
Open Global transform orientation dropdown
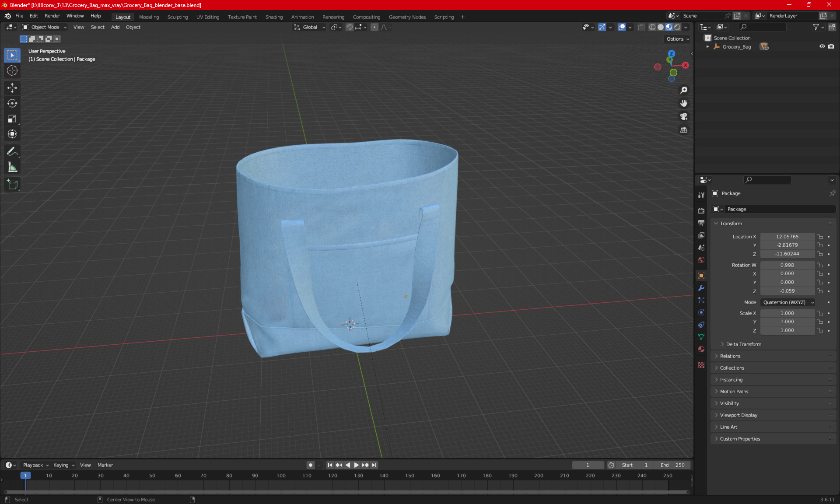tap(310, 27)
